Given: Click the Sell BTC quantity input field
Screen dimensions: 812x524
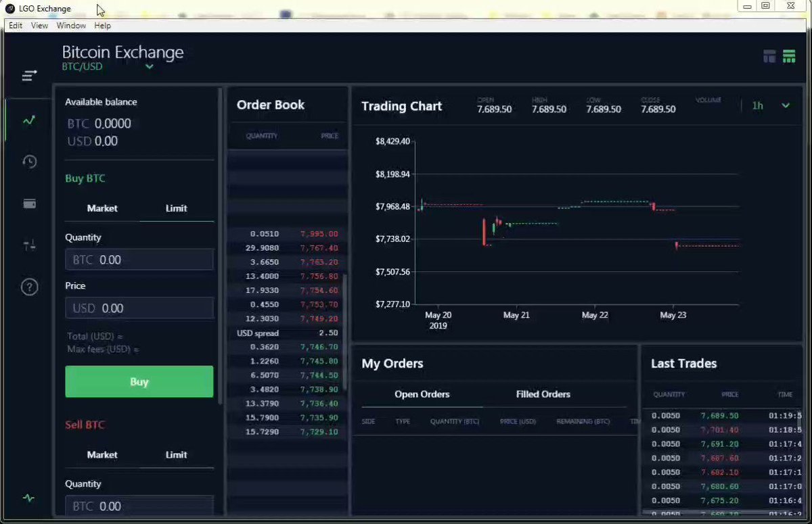Looking at the screenshot, I should [139, 506].
